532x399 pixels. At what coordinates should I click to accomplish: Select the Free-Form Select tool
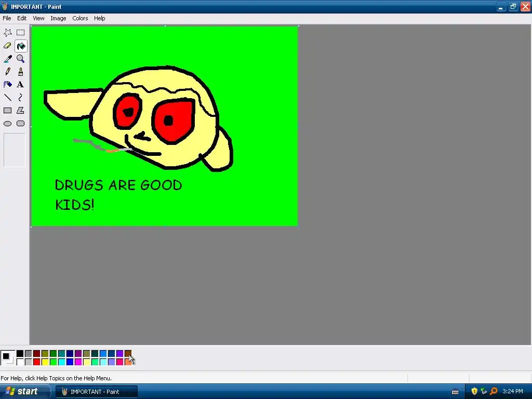point(7,33)
